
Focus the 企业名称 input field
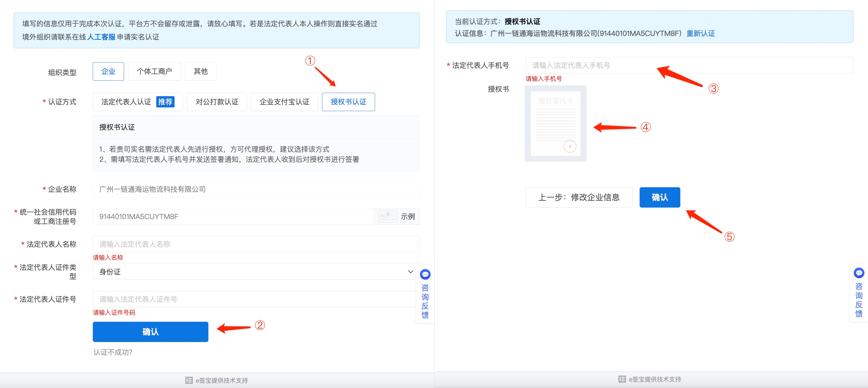(256, 189)
